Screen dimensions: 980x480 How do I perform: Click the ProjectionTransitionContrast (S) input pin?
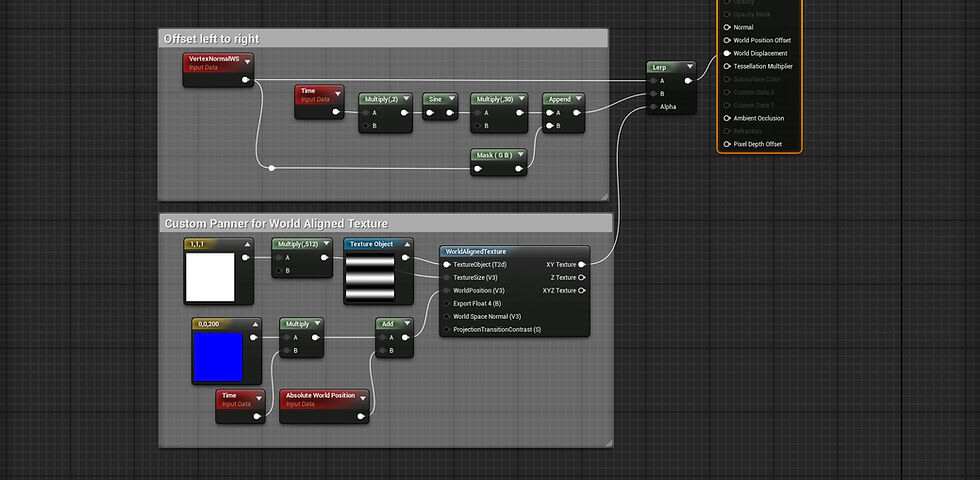pos(447,329)
